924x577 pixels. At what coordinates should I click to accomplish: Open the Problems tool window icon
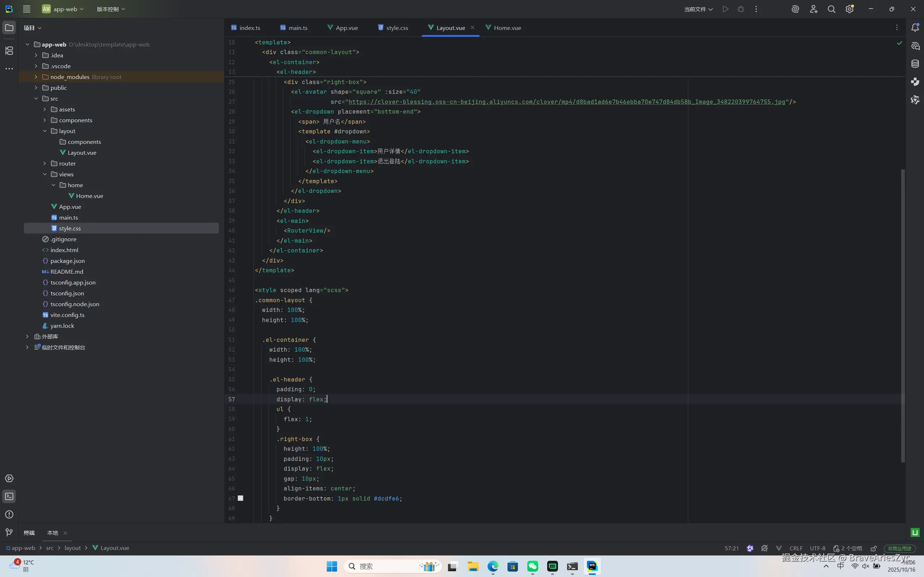(9, 514)
